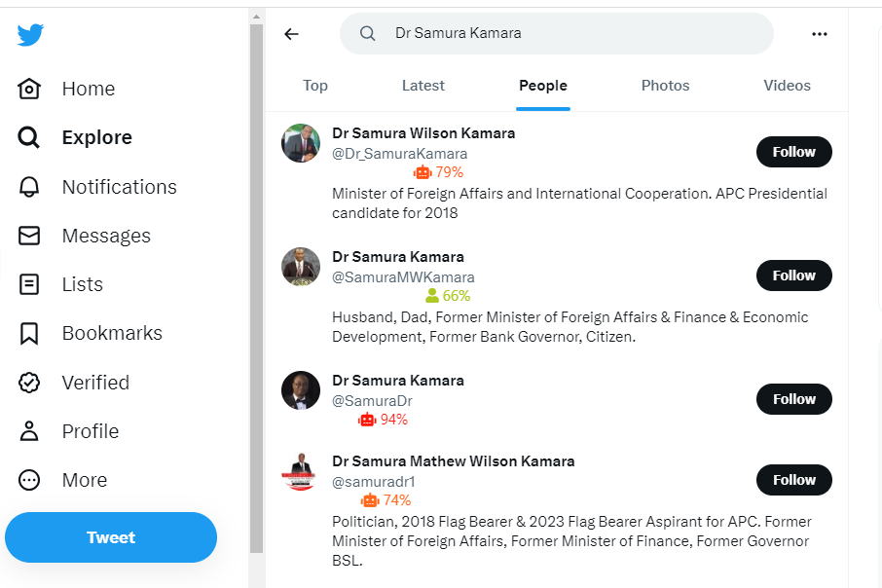Open the Messages envelope icon
882x588 pixels.
point(30,236)
